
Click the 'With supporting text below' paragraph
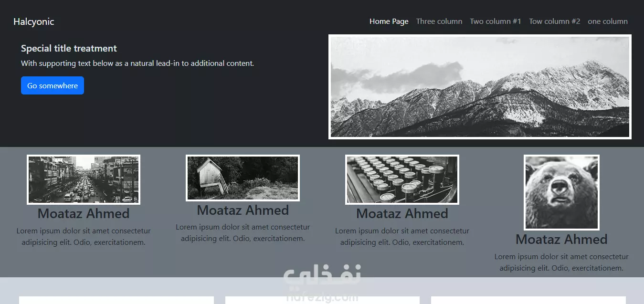point(137,63)
